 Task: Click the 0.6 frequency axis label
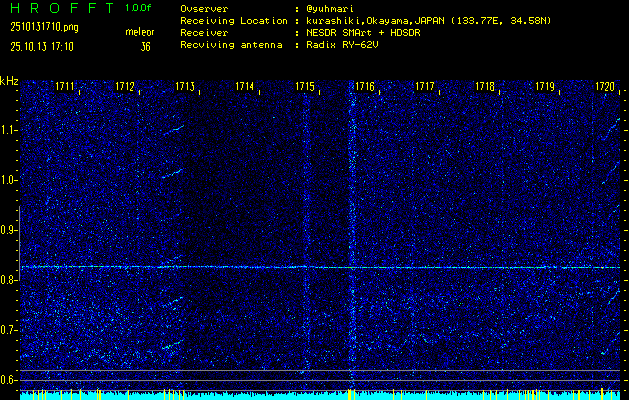pyautogui.click(x=9, y=379)
